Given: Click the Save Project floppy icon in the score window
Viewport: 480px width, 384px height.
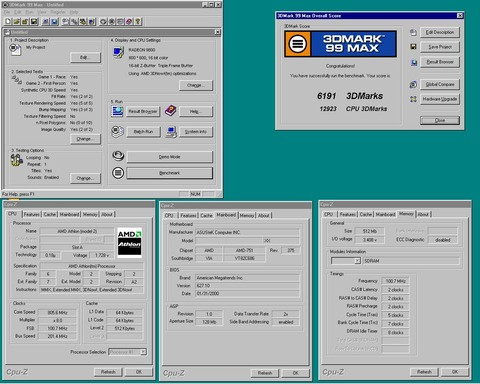Looking at the screenshot, I should [x=413, y=47].
